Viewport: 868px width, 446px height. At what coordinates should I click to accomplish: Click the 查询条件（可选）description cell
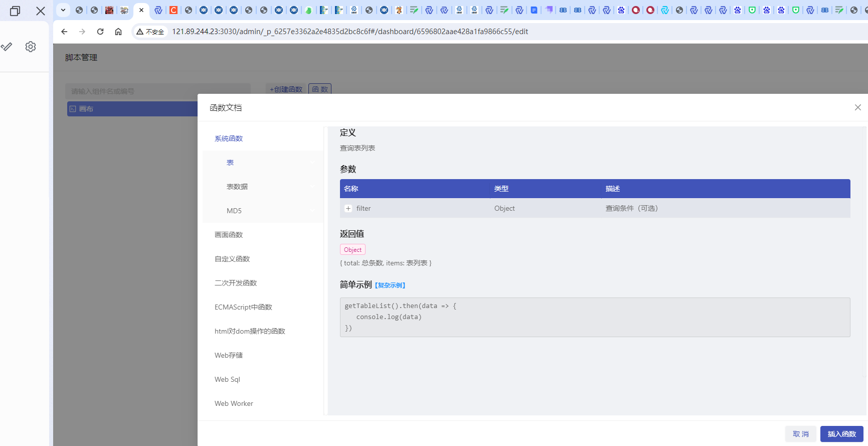(x=726, y=208)
